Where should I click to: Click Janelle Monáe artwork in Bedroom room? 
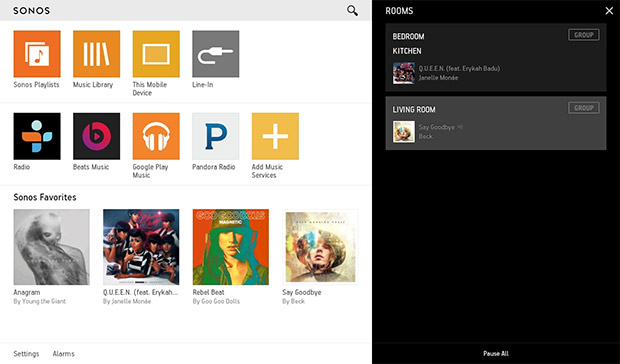(x=404, y=73)
